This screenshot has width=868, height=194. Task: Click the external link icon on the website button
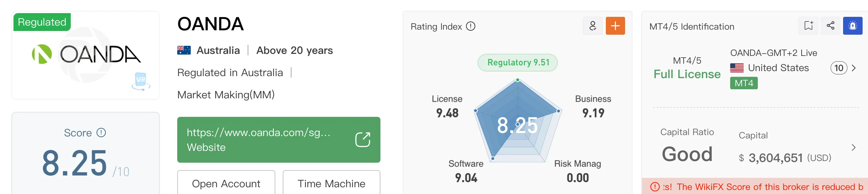[363, 139]
